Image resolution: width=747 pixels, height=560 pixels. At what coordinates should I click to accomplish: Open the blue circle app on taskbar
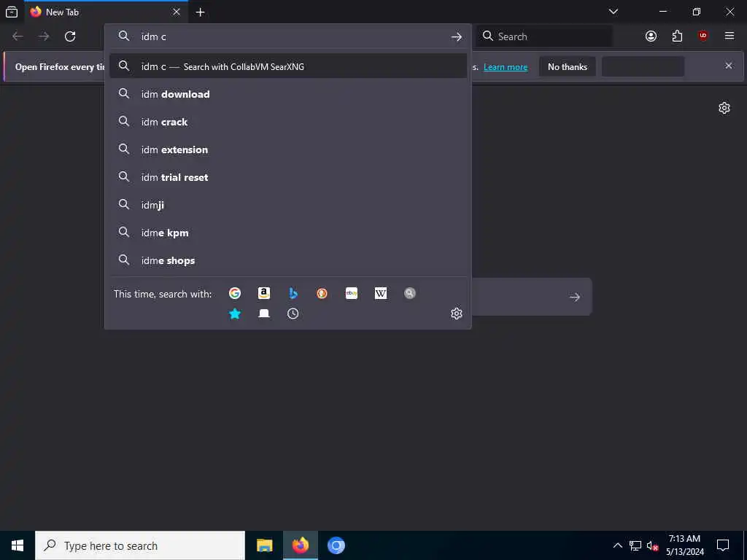pyautogui.click(x=336, y=545)
